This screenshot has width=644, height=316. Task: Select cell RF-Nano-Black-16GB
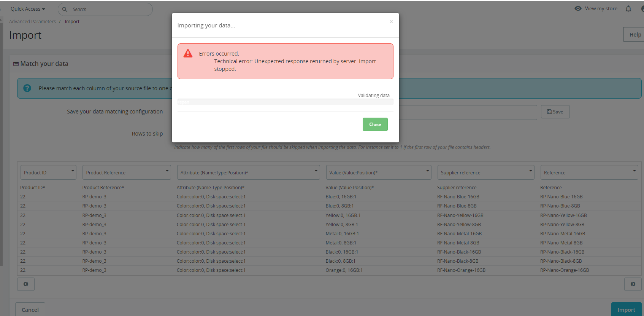click(x=459, y=252)
